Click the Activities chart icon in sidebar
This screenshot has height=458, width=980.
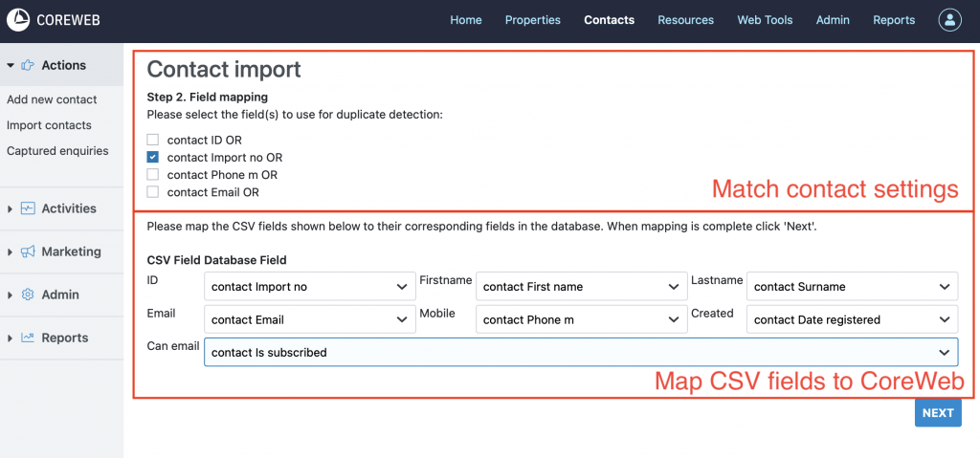(28, 208)
